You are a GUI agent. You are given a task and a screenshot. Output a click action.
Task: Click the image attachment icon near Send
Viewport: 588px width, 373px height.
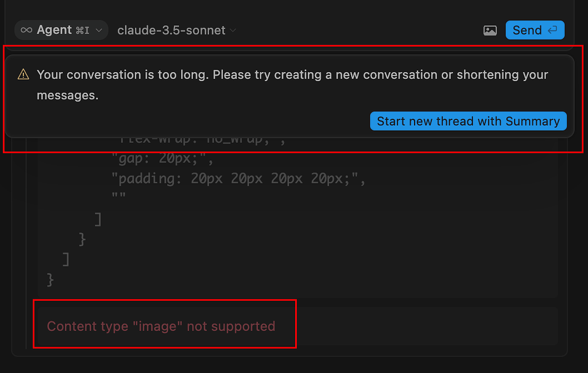(490, 30)
